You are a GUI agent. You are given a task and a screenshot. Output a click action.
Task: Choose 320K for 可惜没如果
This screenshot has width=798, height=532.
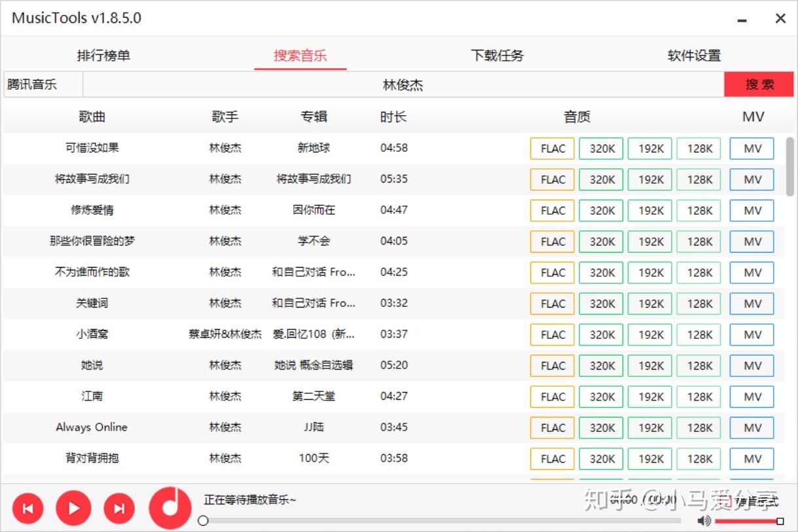[601, 149]
